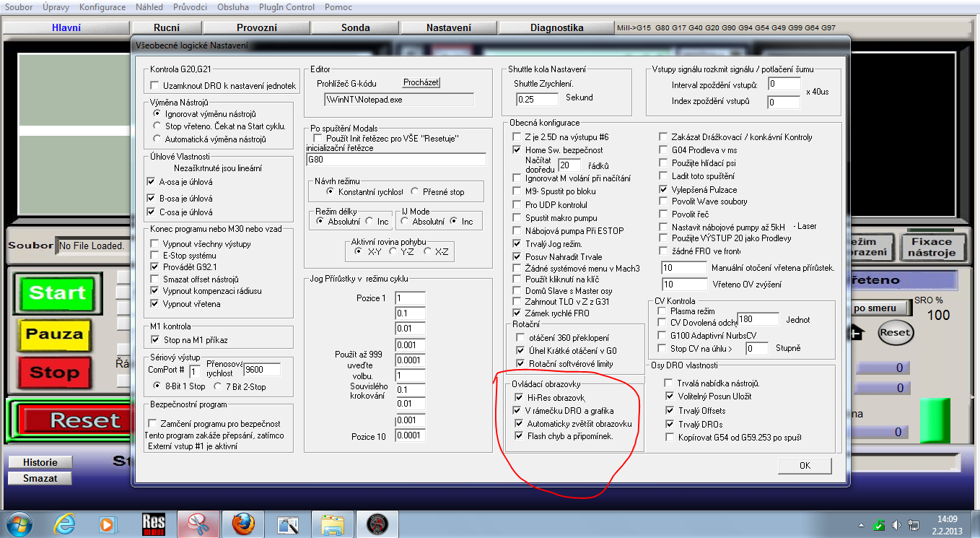The image size is (980, 538).
Task: Click the Procházet browse button
Action: pyautogui.click(x=421, y=83)
